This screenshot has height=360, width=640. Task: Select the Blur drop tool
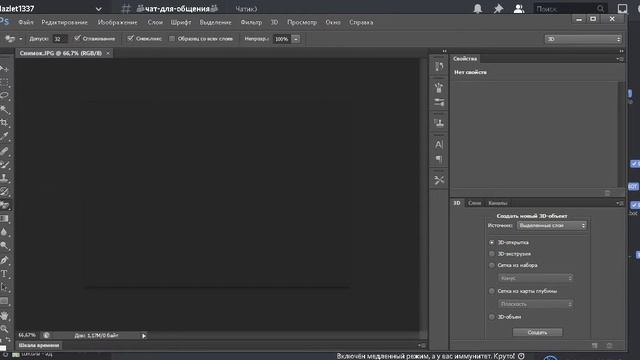[x=4, y=232]
